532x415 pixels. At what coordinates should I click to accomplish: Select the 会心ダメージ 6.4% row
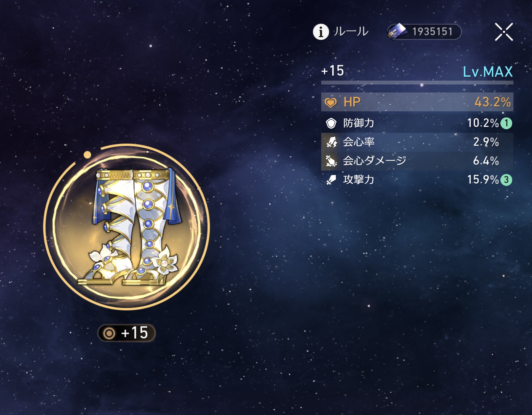click(417, 161)
